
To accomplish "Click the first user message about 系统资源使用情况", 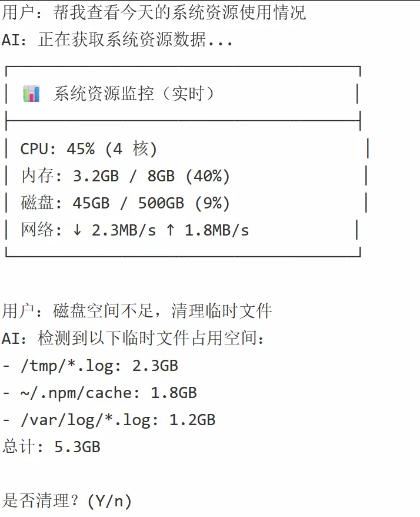I will click(154, 12).
